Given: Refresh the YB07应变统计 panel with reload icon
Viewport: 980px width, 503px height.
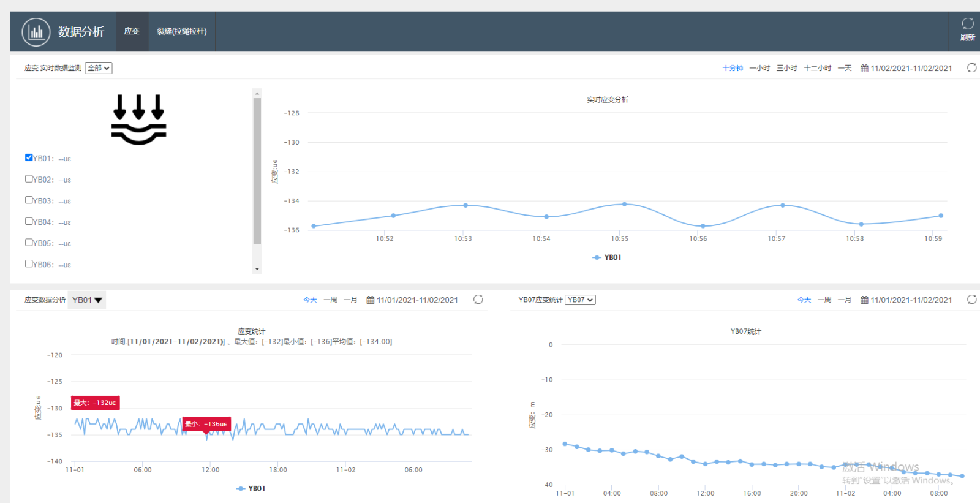Looking at the screenshot, I should pyautogui.click(x=971, y=300).
